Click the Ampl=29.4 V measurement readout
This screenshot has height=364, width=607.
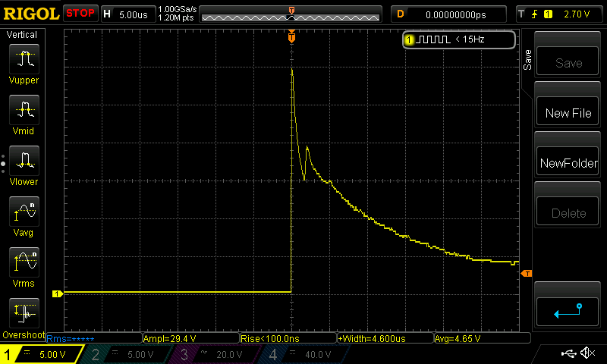pos(170,338)
